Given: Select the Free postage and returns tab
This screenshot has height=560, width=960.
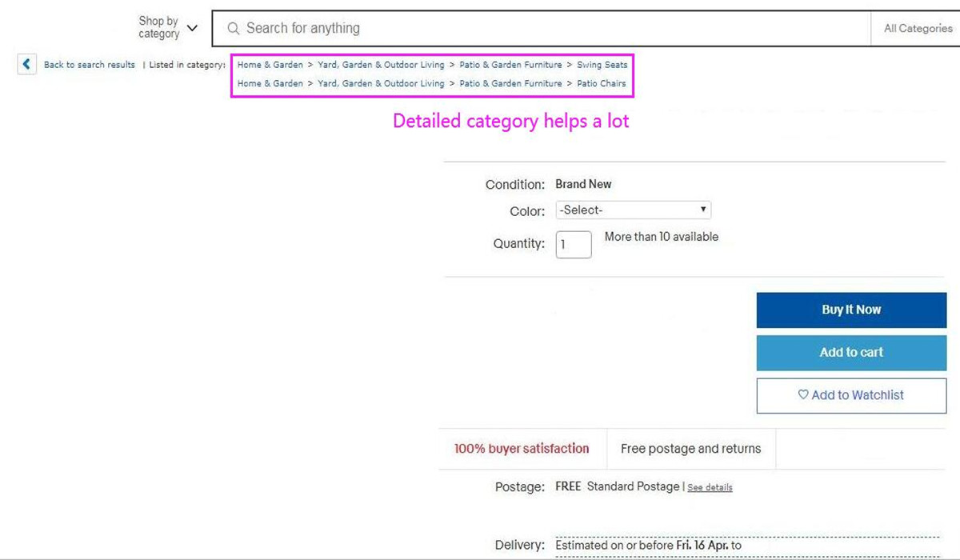Looking at the screenshot, I should [x=691, y=449].
